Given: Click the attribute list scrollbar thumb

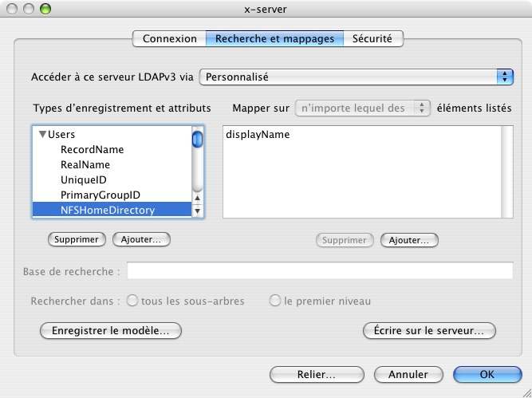Looking at the screenshot, I should pyautogui.click(x=197, y=140).
